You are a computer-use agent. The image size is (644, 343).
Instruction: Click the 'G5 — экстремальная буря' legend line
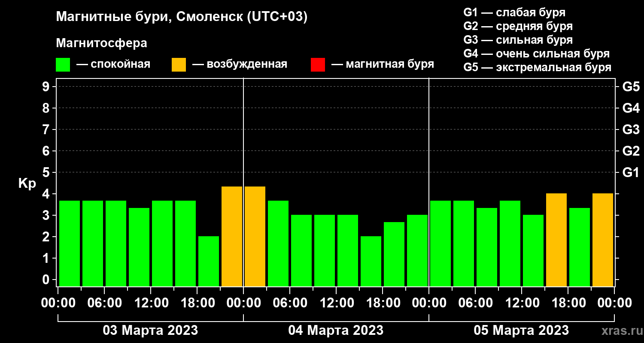pos(538,67)
